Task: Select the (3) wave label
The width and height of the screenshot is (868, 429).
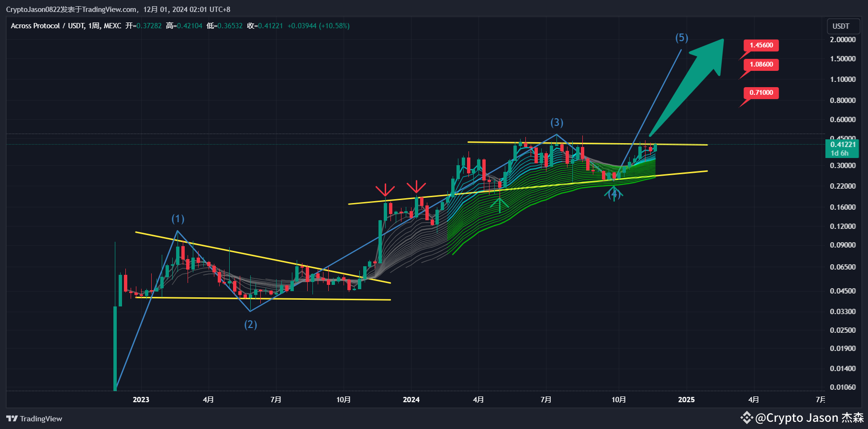Action: (x=556, y=123)
